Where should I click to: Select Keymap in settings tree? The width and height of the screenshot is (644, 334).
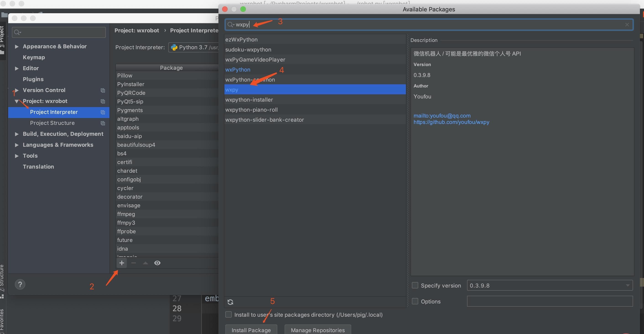34,57
